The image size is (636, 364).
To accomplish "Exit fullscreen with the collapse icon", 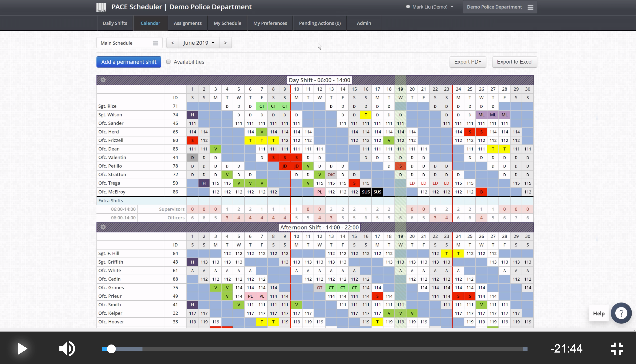I will coord(617,349).
